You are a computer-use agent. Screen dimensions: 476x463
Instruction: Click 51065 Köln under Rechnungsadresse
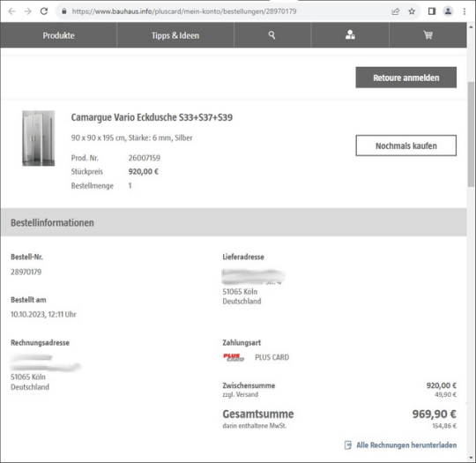28,377
